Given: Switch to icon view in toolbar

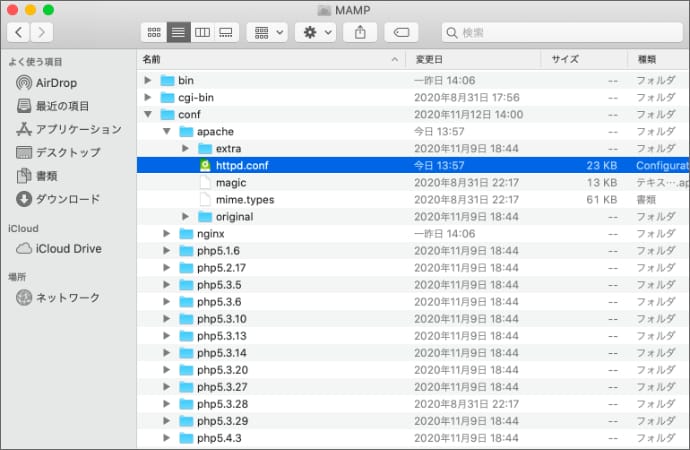Looking at the screenshot, I should point(153,32).
